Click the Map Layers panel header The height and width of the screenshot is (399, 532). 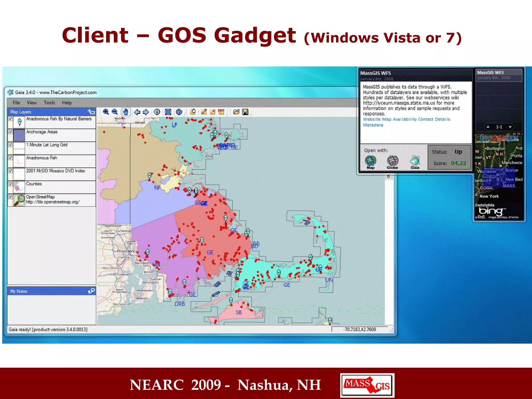pos(52,112)
